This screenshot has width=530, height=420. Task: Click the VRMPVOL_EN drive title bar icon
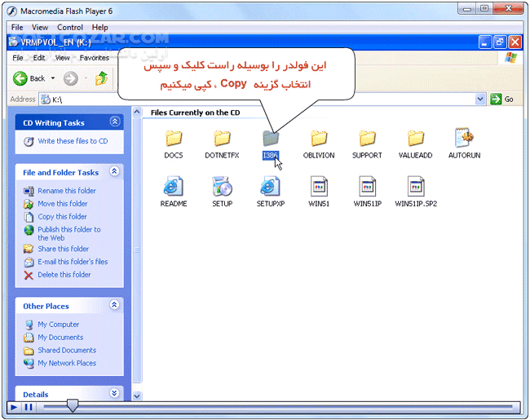click(x=14, y=42)
